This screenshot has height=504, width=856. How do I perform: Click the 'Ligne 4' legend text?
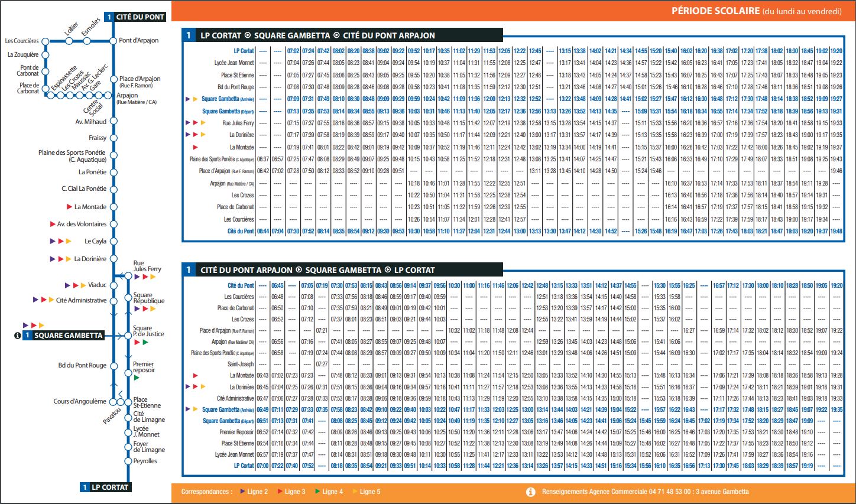point(332,492)
